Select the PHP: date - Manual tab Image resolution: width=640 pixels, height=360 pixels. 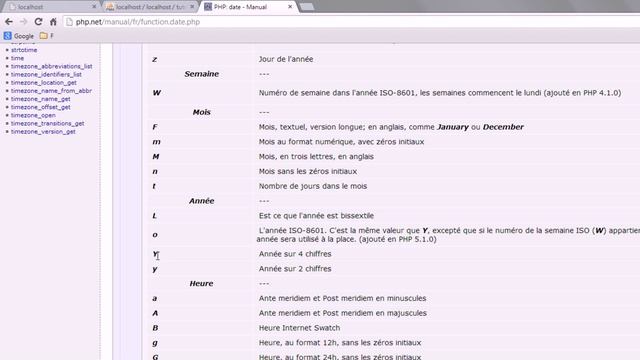point(247,7)
